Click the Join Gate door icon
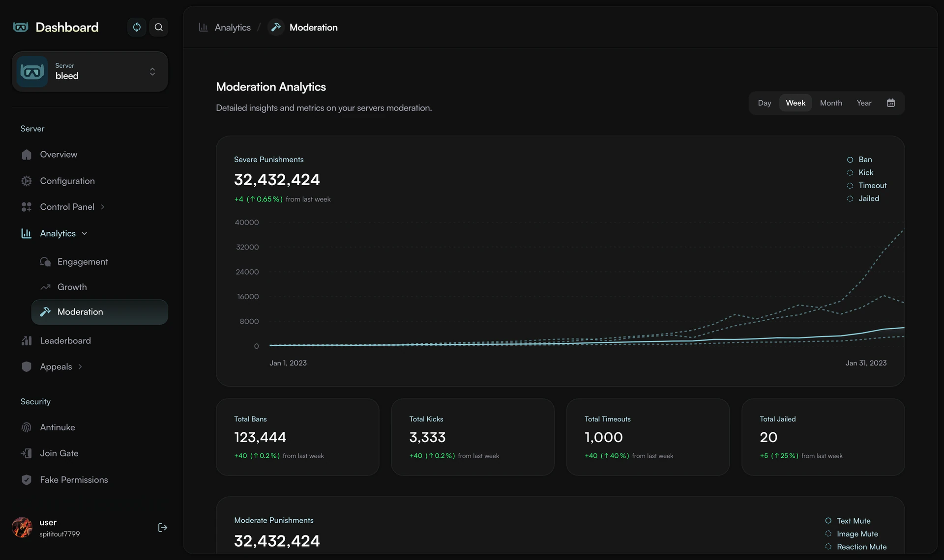Image resolution: width=944 pixels, height=560 pixels. coord(27,453)
